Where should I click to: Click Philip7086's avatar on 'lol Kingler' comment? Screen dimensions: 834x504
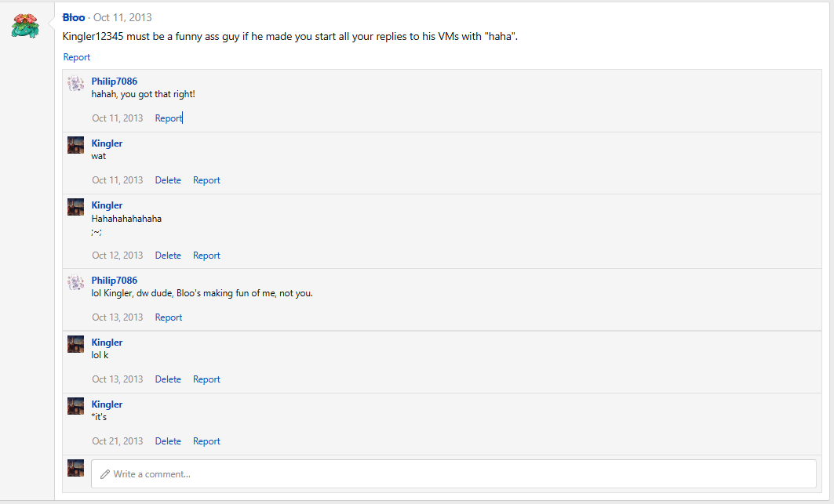click(75, 282)
